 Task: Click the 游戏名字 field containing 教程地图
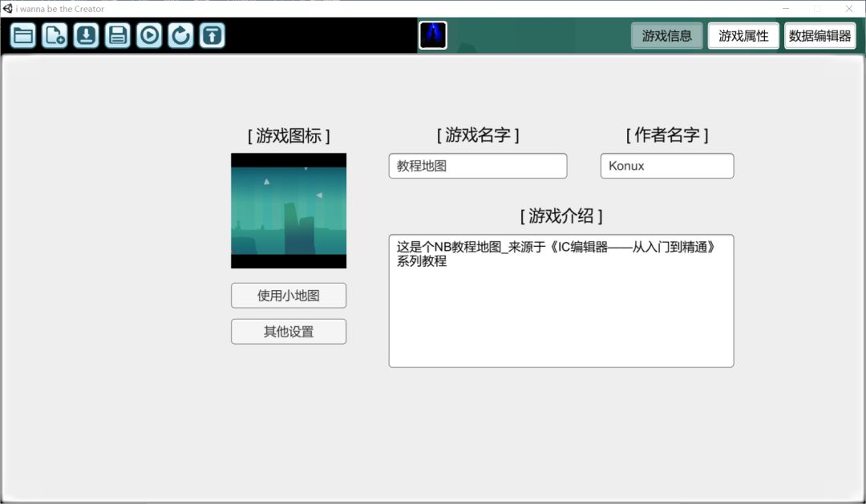478,166
